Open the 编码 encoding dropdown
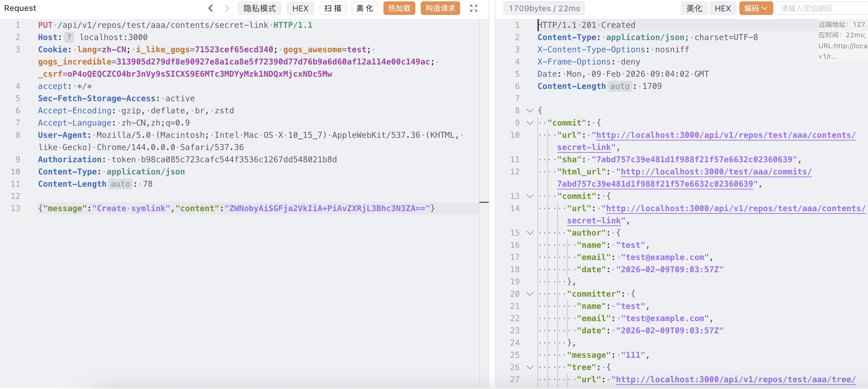This screenshot has width=868, height=389. click(x=756, y=8)
